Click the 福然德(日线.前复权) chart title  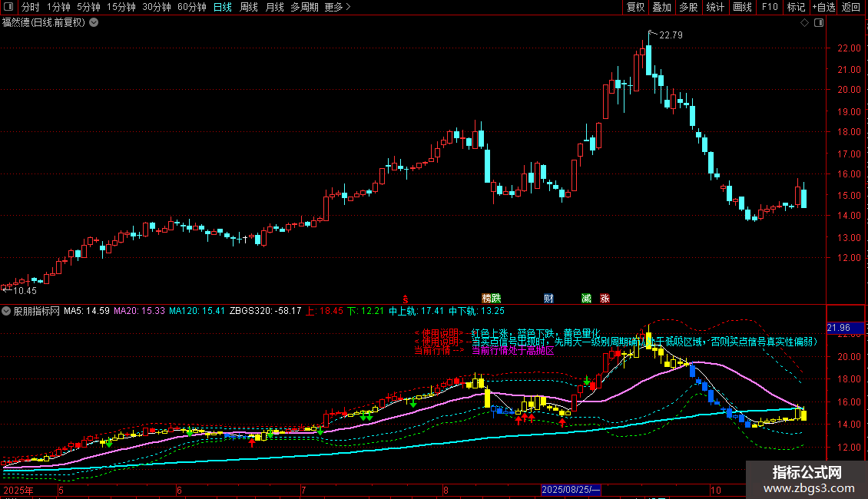point(44,23)
